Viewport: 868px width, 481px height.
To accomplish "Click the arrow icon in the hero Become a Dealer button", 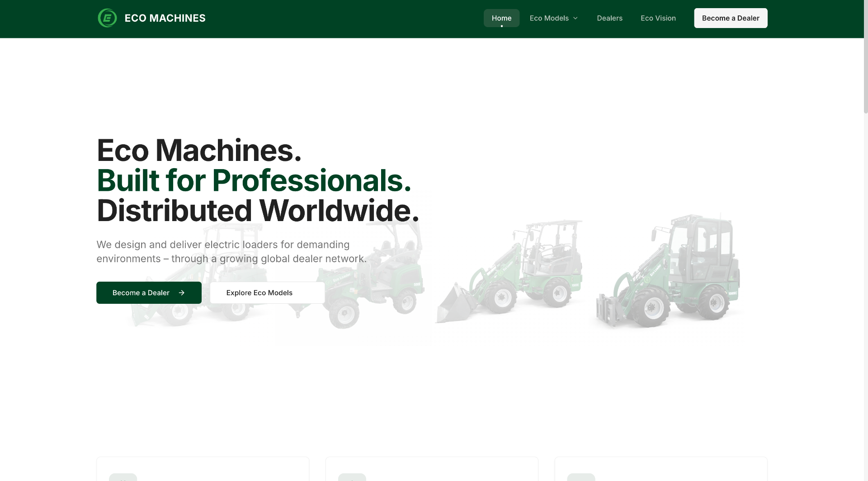I will tap(182, 293).
